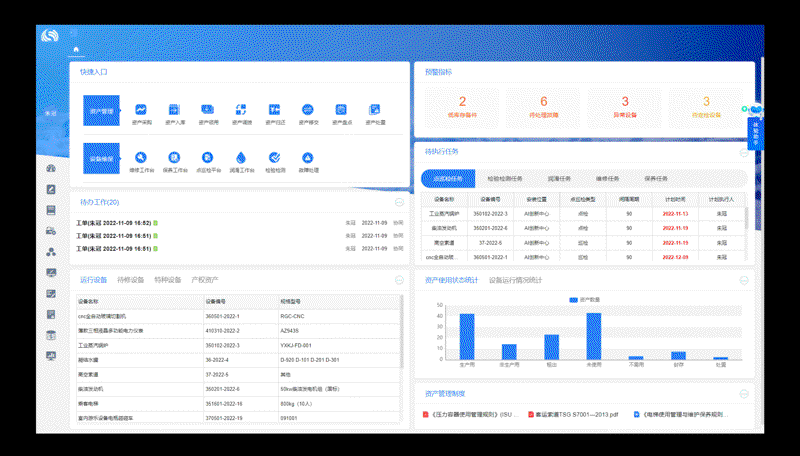Select the 运行设备 tab
This screenshot has width=800, height=456.
click(x=93, y=280)
